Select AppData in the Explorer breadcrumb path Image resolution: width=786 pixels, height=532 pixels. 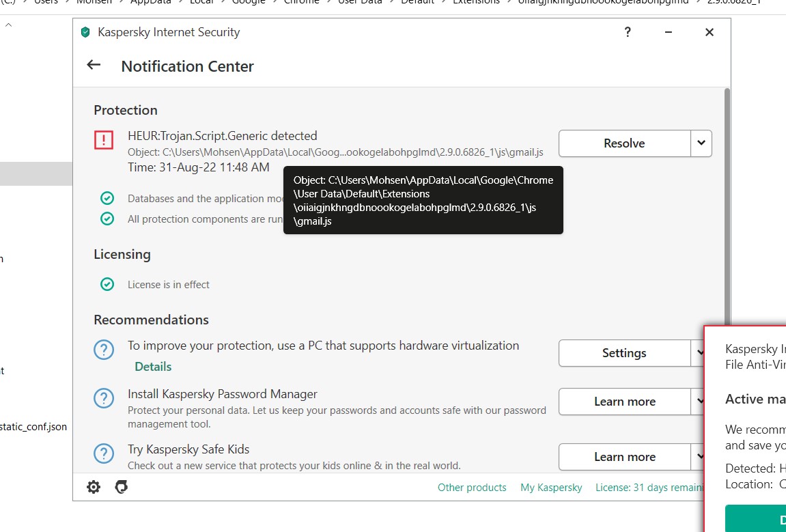(x=152, y=3)
